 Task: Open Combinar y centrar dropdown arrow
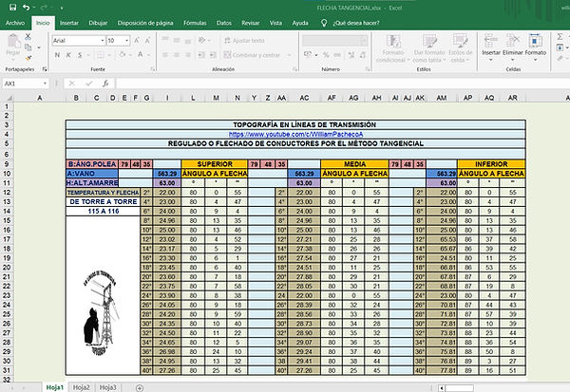(x=290, y=55)
